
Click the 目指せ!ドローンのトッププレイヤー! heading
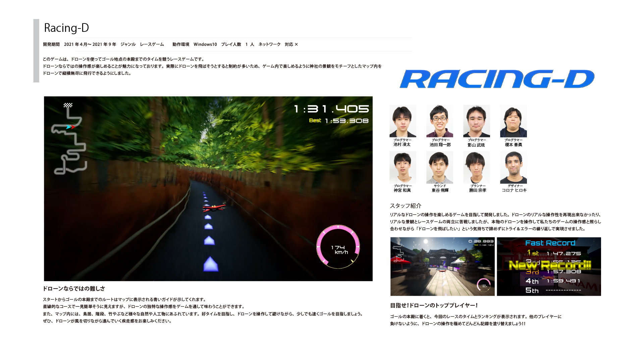coord(434,305)
